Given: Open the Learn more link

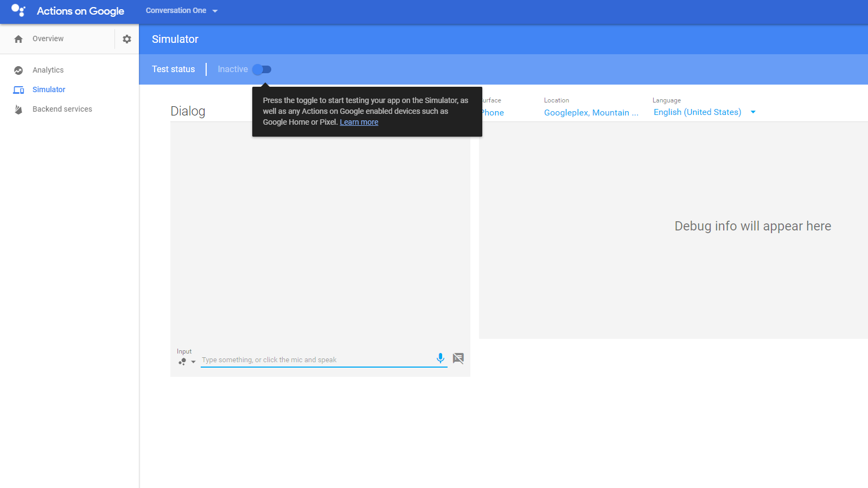Looking at the screenshot, I should (x=359, y=123).
